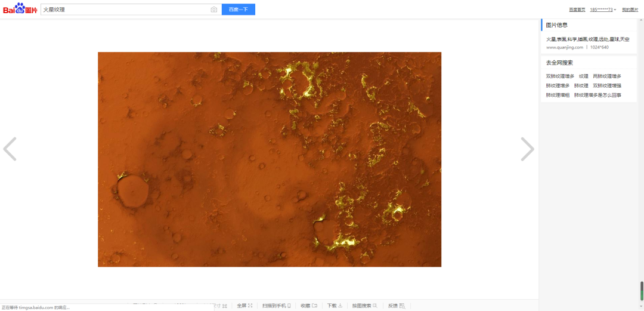
Task: Click the Baidu Images logo
Action: pyautogui.click(x=20, y=8)
